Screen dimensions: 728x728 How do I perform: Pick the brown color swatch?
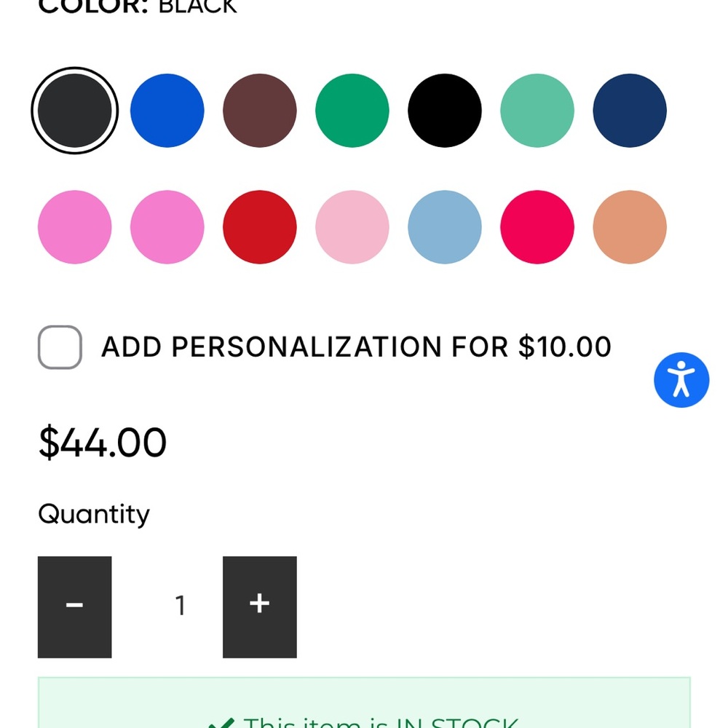[260, 111]
